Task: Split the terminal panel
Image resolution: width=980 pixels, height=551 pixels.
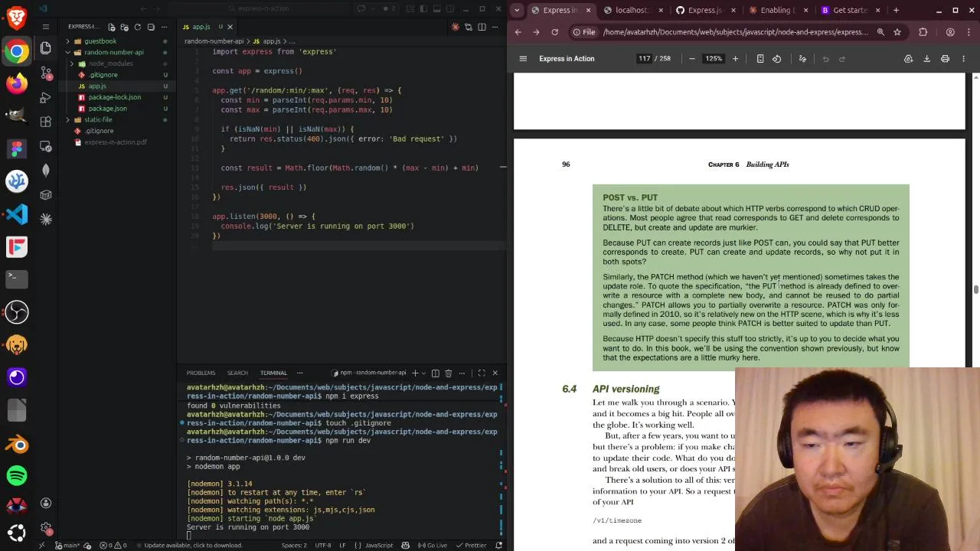Action: pos(436,373)
